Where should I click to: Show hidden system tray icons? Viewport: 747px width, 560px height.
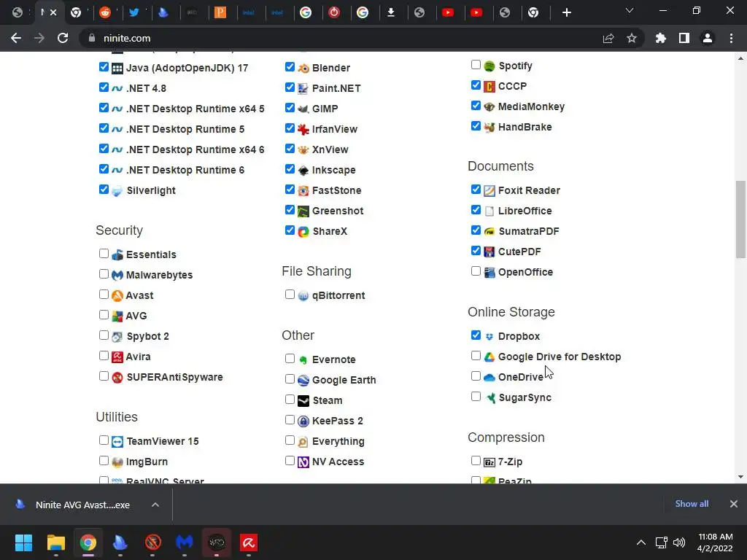pyautogui.click(x=641, y=542)
